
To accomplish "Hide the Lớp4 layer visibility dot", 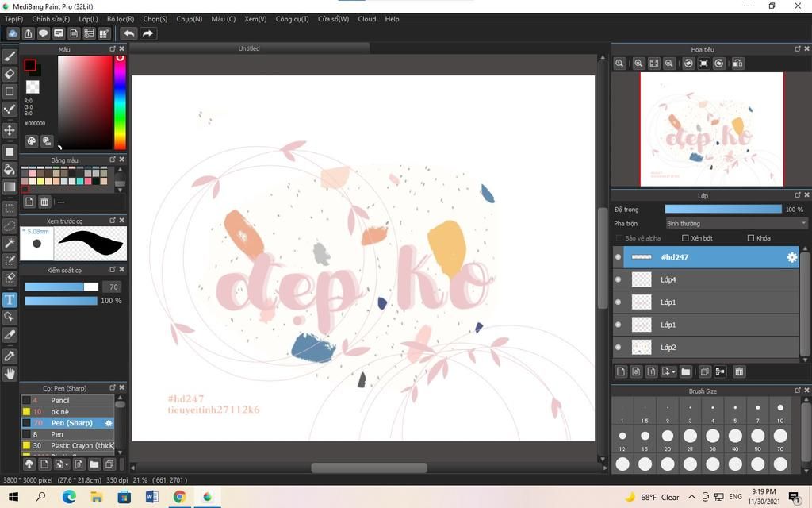I will coord(619,279).
